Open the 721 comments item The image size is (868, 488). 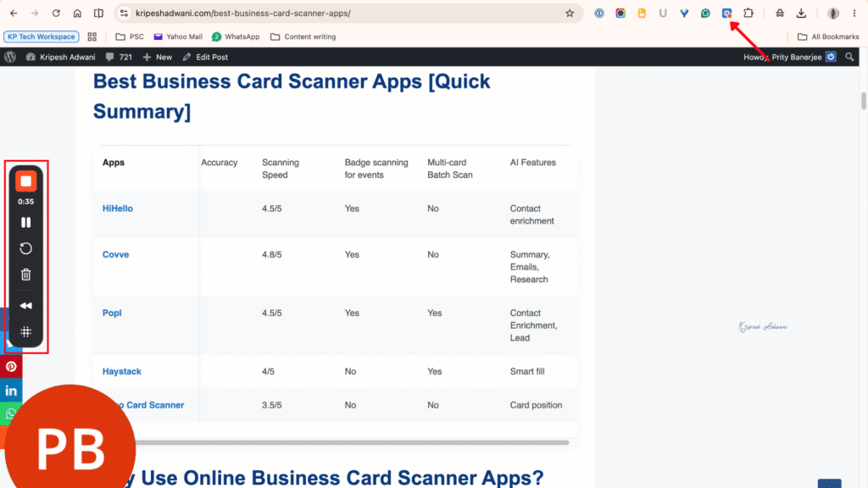[119, 57]
